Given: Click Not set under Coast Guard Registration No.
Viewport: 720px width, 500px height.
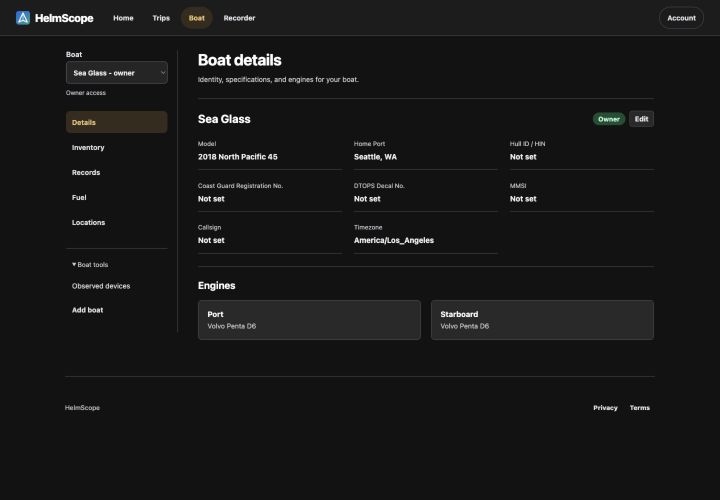Looking at the screenshot, I should (x=211, y=199).
